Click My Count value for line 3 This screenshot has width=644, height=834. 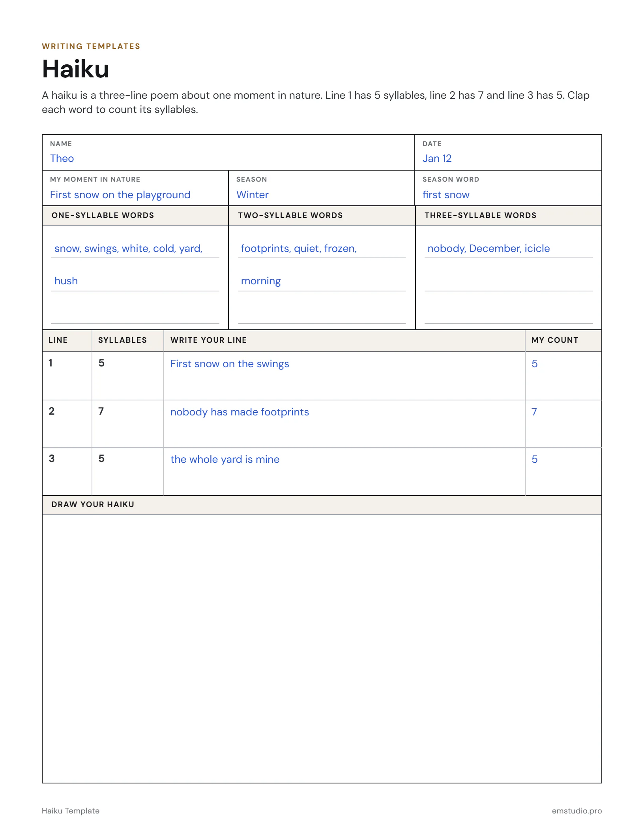[535, 459]
